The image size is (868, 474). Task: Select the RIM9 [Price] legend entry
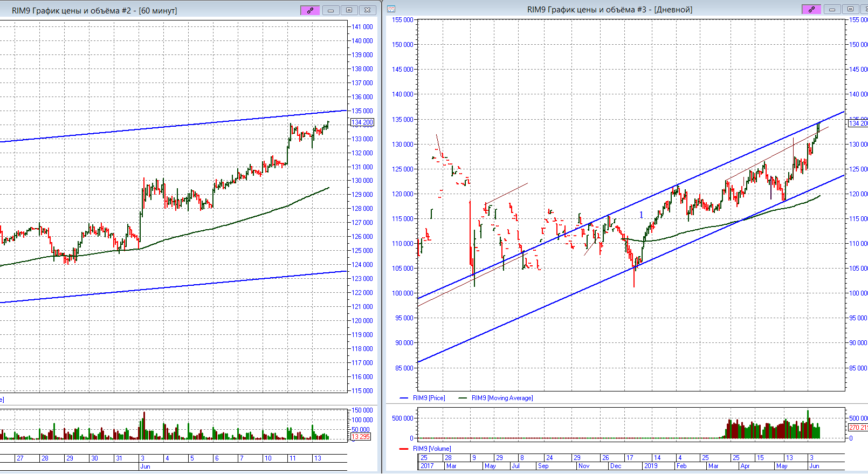[x=429, y=398]
